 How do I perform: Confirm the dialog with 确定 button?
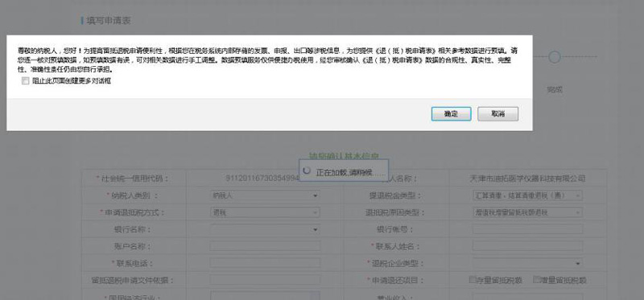451,113
